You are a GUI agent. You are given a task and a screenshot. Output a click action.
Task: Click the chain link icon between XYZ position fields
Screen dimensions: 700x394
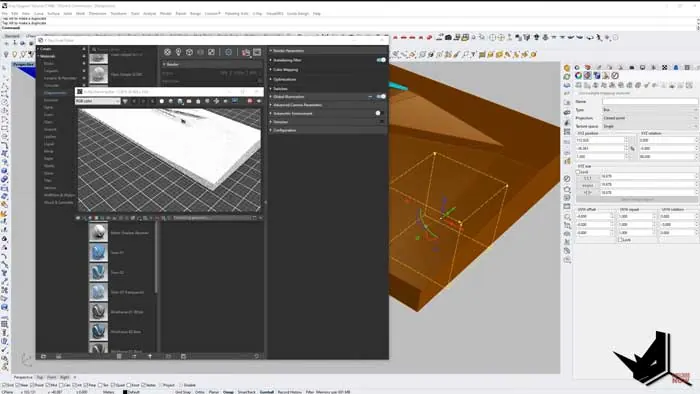click(632, 149)
